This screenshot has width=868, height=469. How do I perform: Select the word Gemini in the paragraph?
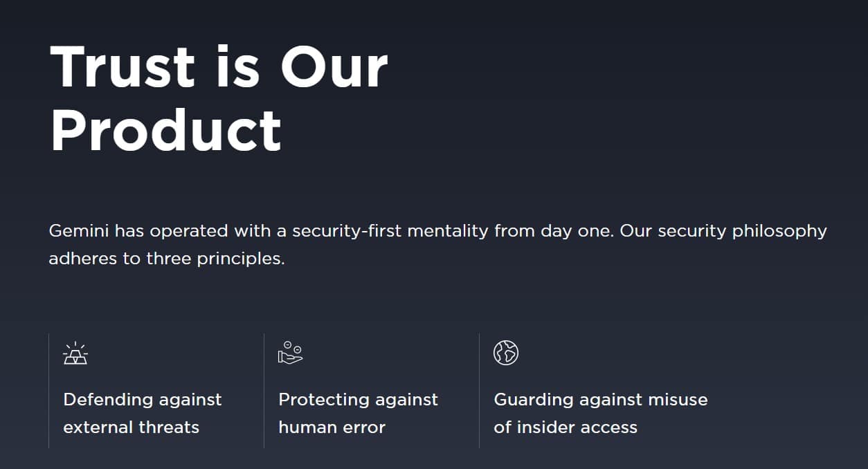tap(79, 231)
